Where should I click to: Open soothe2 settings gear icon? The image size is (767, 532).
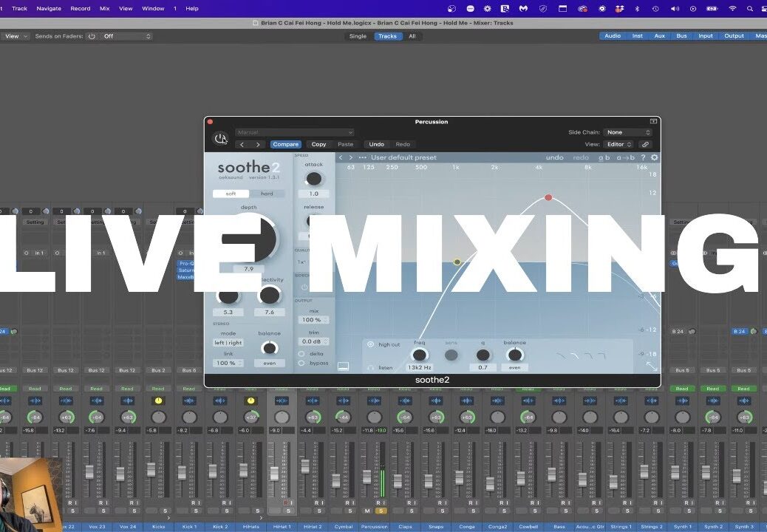[655, 157]
